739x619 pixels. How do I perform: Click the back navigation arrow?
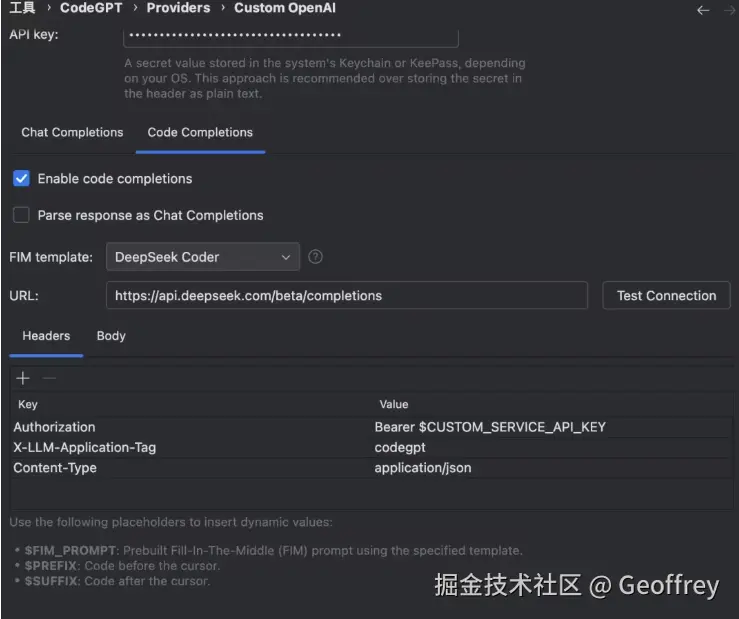703,10
